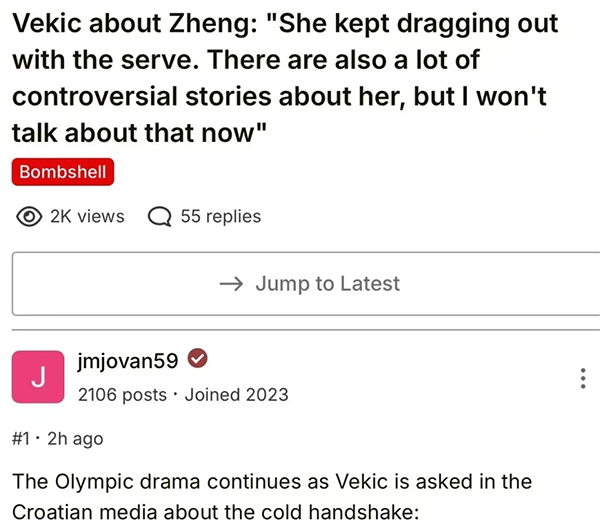The width and height of the screenshot is (600, 530).
Task: Click the arrow icon in Jump to Latest
Action: pos(230,284)
